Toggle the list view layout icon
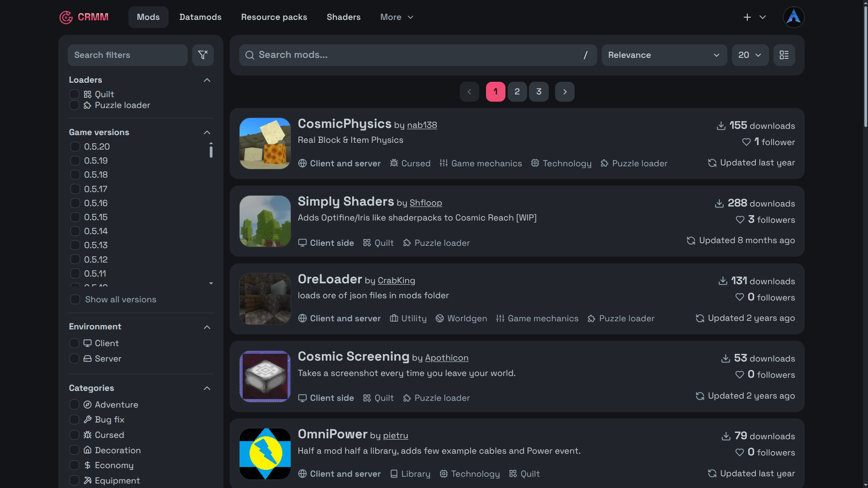Viewport: 868px width, 488px height. [x=784, y=55]
